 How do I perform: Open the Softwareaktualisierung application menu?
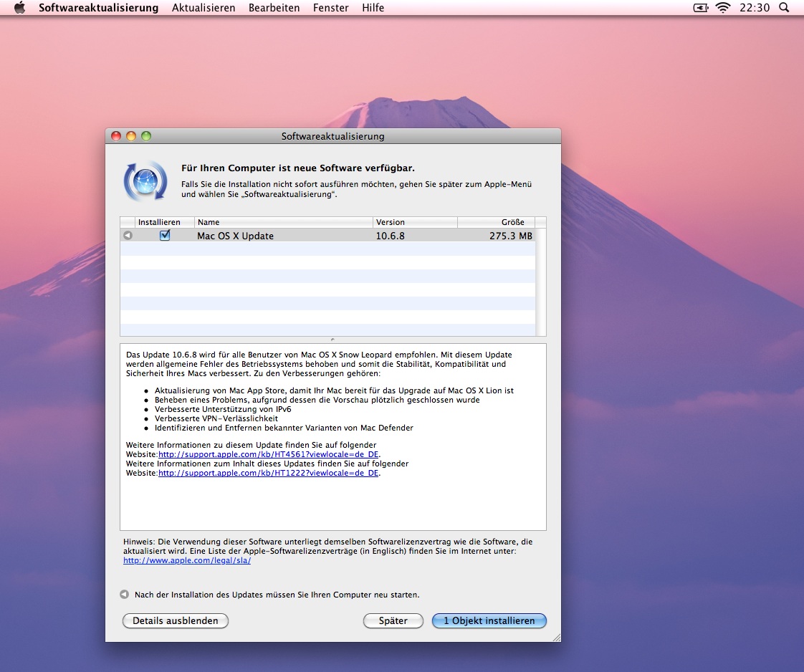98,8
